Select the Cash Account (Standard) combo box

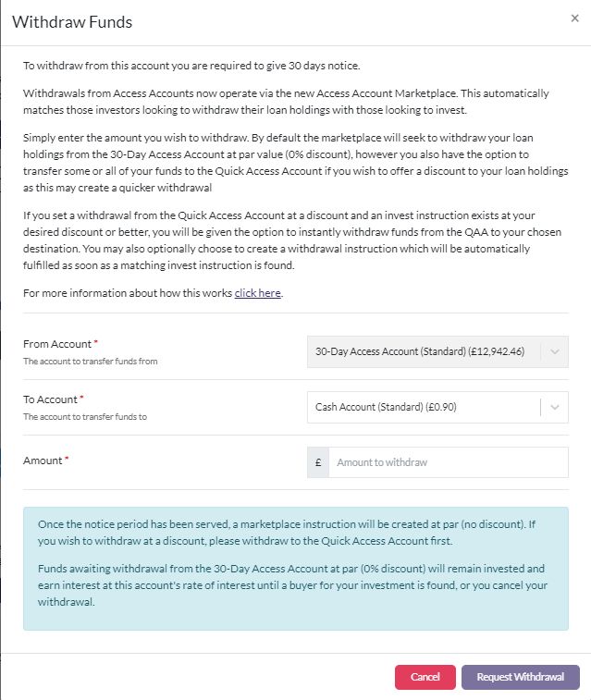click(437, 407)
